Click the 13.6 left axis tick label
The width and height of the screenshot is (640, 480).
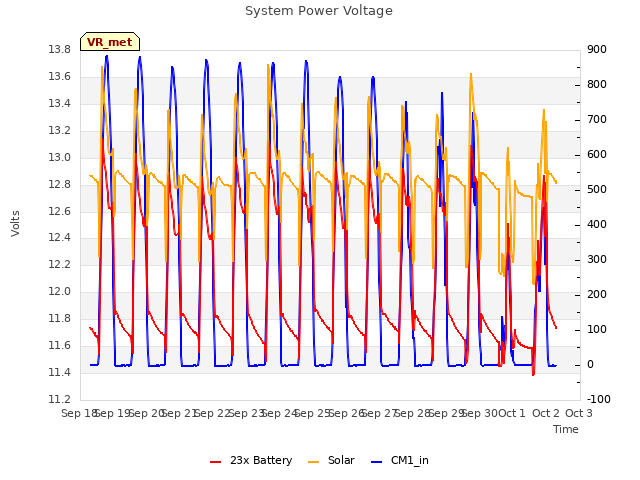click(x=59, y=77)
